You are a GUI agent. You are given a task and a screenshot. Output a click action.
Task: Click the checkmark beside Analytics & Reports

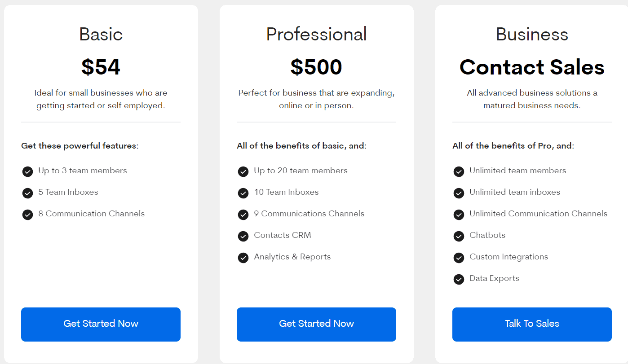point(243,258)
